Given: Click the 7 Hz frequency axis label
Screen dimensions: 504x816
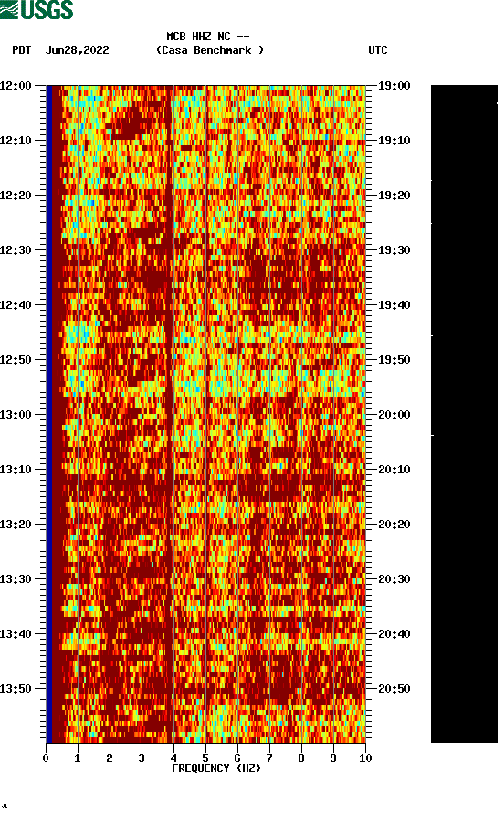Looking at the screenshot, I should click(x=269, y=758).
